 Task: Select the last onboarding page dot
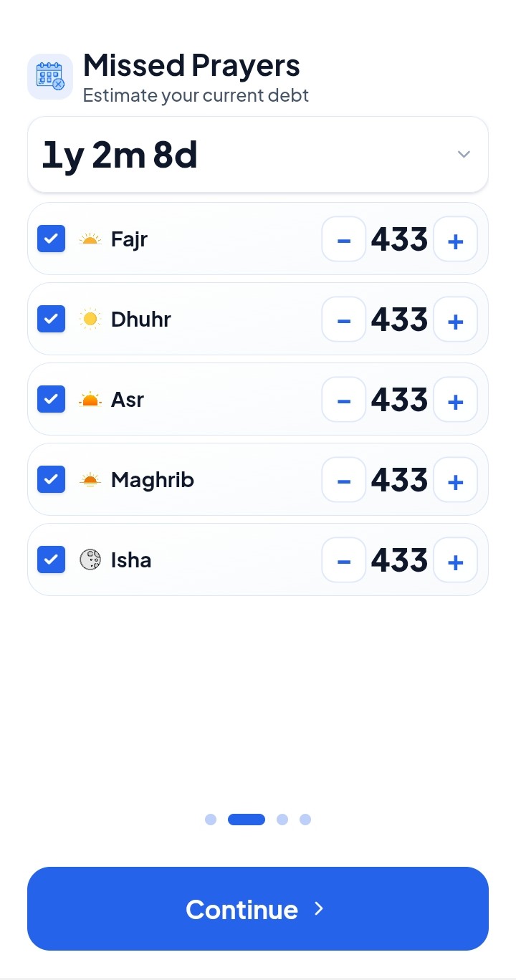tap(305, 820)
